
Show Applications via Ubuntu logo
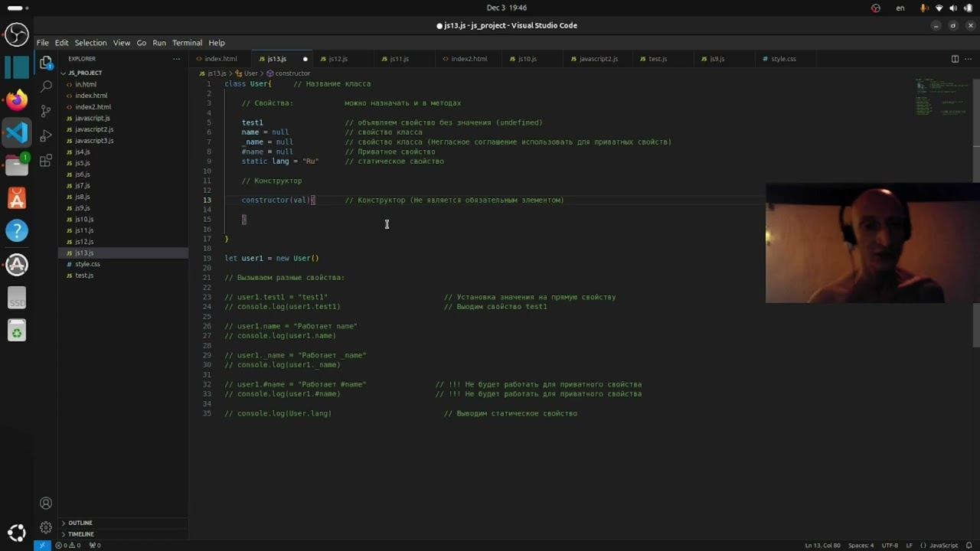(17, 533)
